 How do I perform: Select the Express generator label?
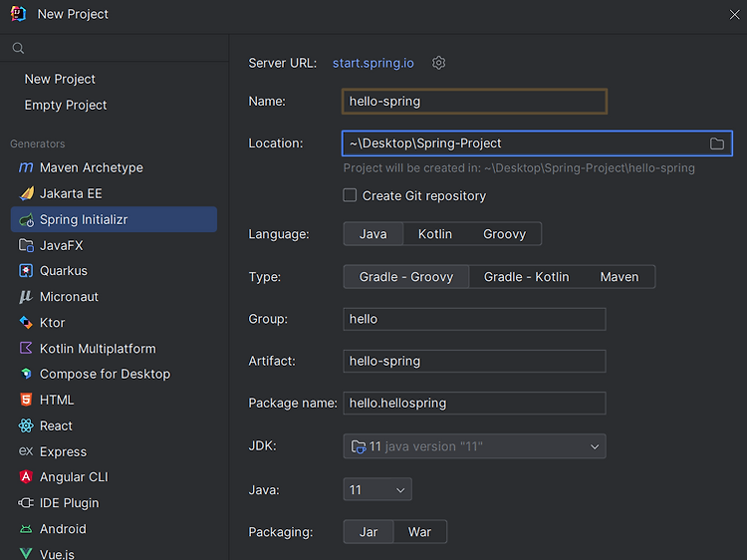pyautogui.click(x=64, y=451)
